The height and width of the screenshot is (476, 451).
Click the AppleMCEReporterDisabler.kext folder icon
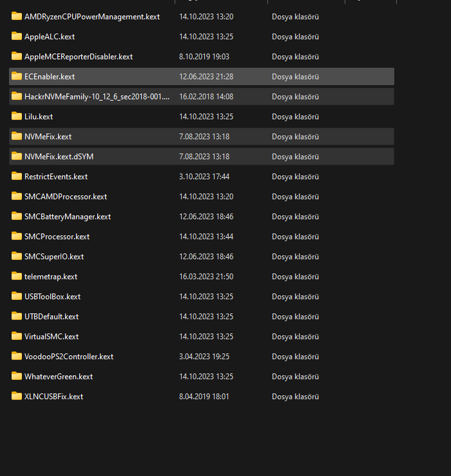[x=17, y=56]
